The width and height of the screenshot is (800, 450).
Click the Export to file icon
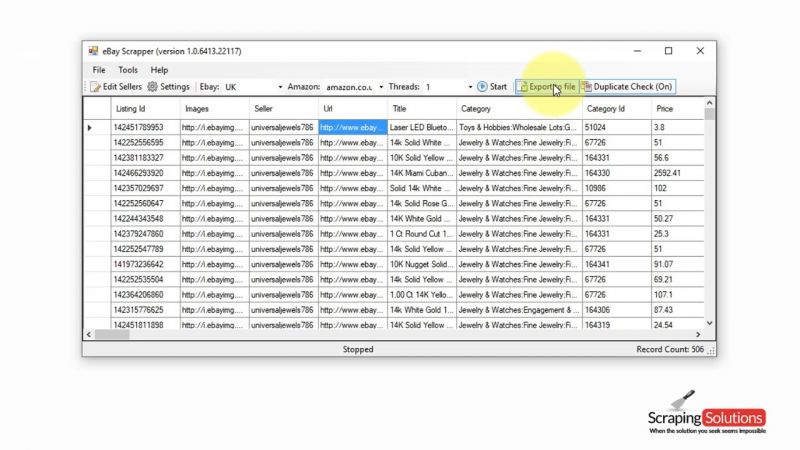[x=523, y=87]
